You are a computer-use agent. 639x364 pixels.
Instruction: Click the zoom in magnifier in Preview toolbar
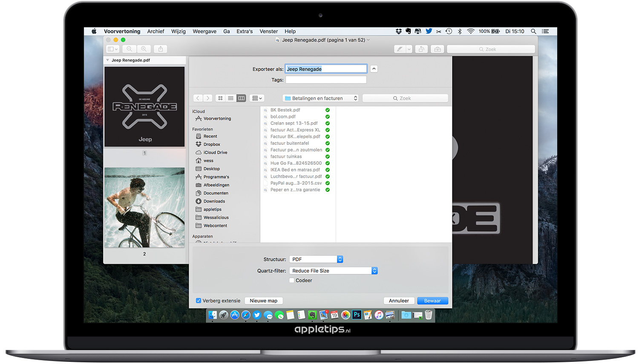pyautogui.click(x=144, y=49)
